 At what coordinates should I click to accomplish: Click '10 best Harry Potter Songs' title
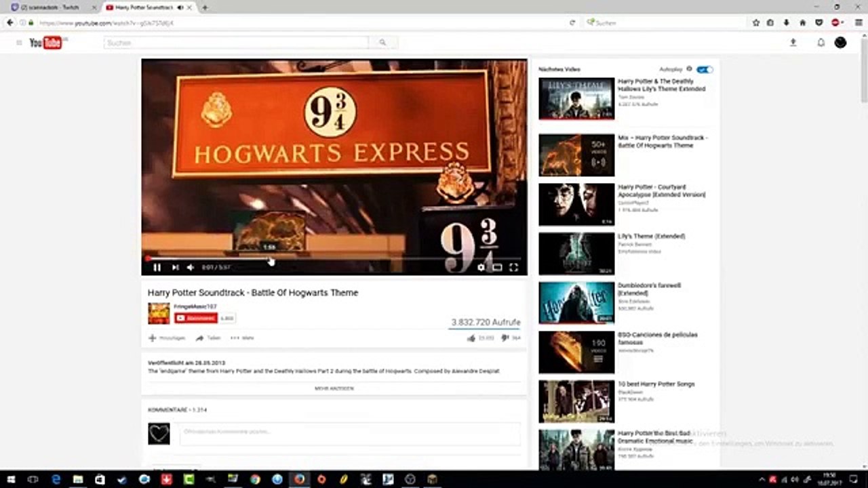[x=656, y=384]
